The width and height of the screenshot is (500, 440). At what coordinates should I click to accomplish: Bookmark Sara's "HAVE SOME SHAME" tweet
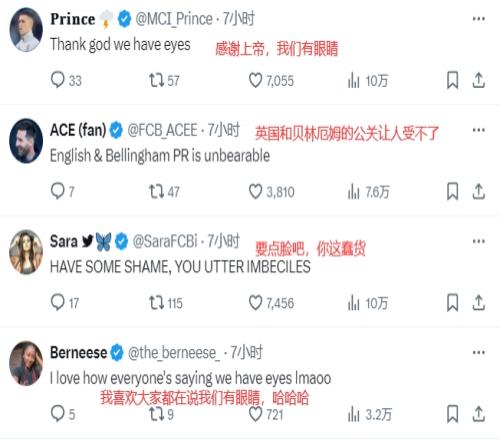point(452,303)
